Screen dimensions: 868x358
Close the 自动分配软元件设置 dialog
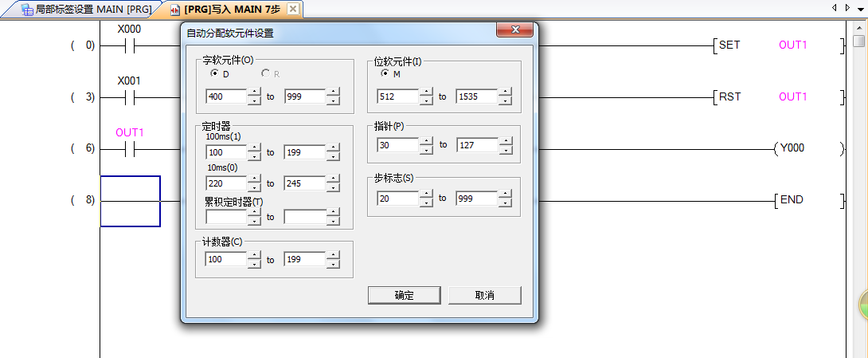click(514, 30)
